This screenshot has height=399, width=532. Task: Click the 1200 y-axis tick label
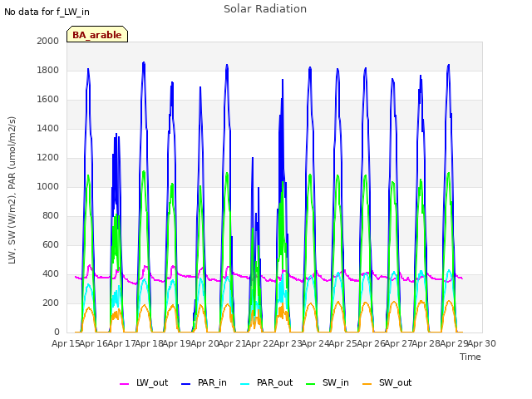(x=48, y=158)
